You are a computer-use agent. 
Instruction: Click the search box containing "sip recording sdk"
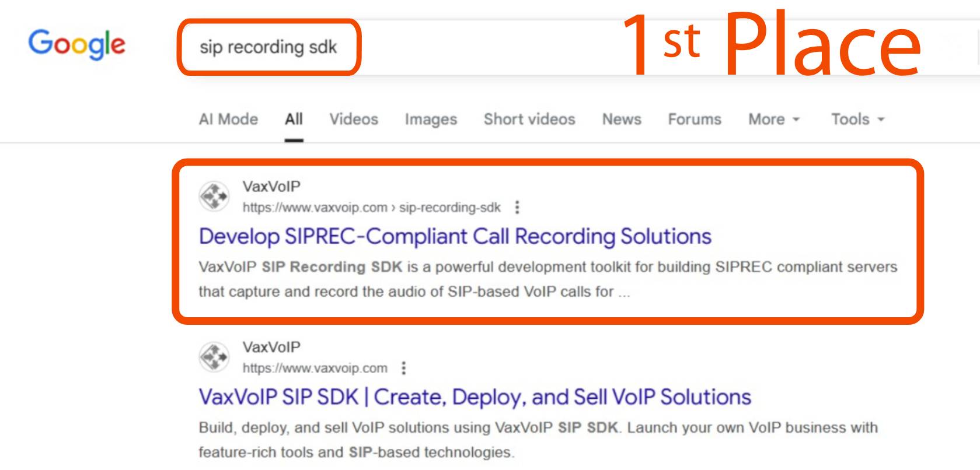tap(268, 47)
